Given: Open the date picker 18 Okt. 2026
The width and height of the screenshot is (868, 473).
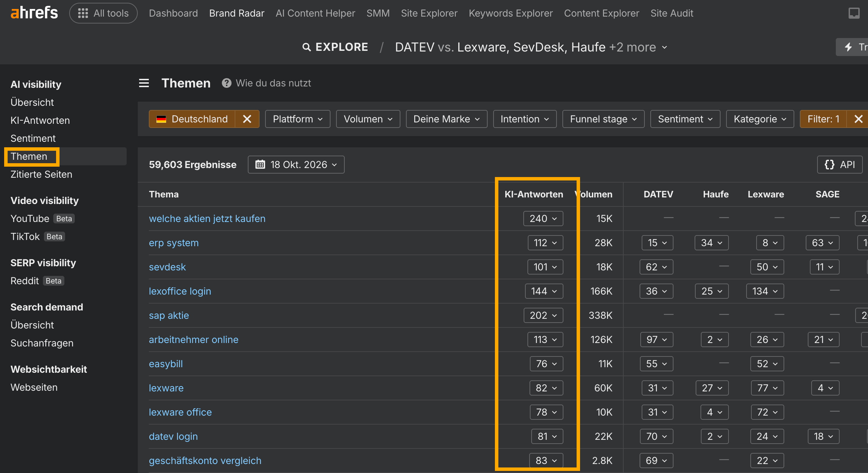Looking at the screenshot, I should 296,165.
